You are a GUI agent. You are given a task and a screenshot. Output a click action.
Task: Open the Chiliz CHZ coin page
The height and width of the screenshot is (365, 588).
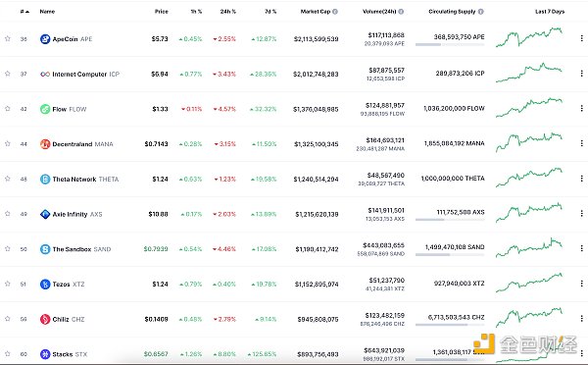pos(69,319)
